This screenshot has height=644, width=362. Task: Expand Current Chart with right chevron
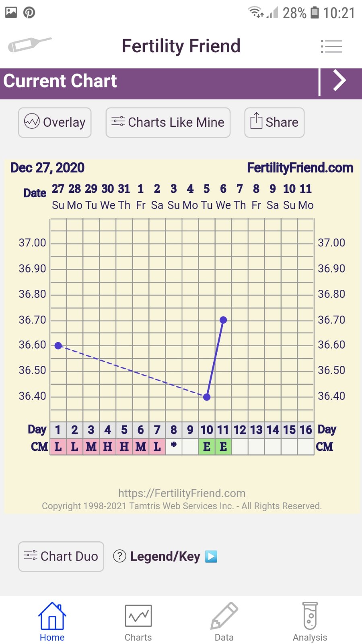click(339, 80)
